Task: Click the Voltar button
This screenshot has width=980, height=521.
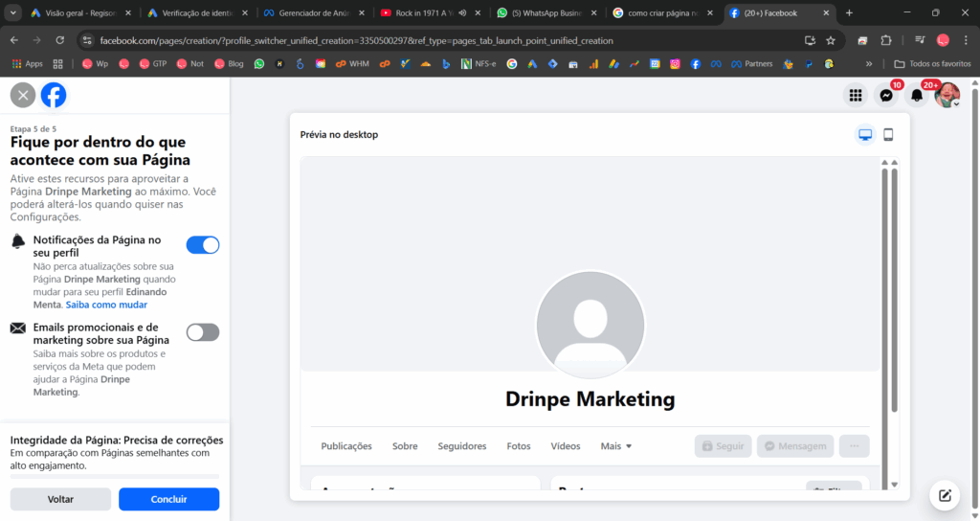Action: (60, 499)
